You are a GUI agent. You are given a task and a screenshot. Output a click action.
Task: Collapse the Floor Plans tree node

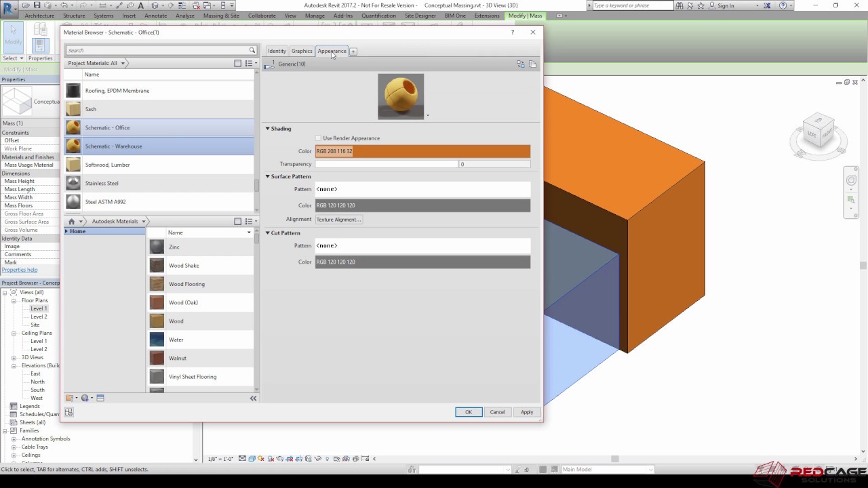pyautogui.click(x=14, y=300)
